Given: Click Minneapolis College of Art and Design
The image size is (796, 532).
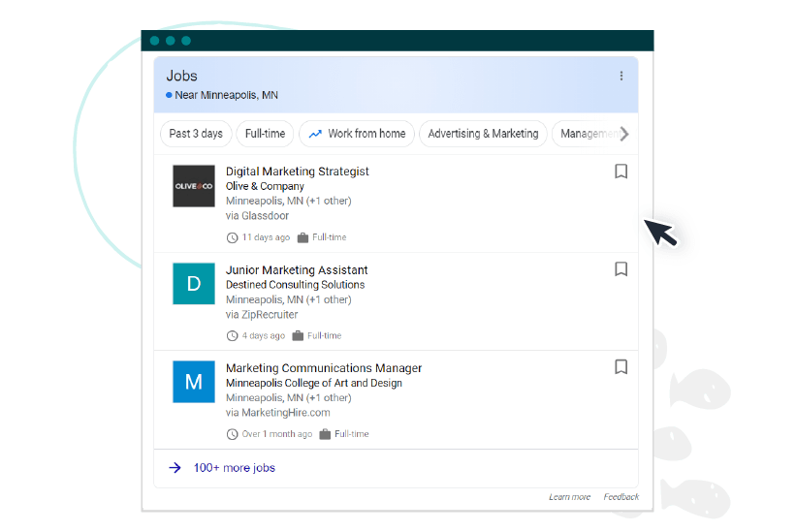Looking at the screenshot, I should point(314,383).
